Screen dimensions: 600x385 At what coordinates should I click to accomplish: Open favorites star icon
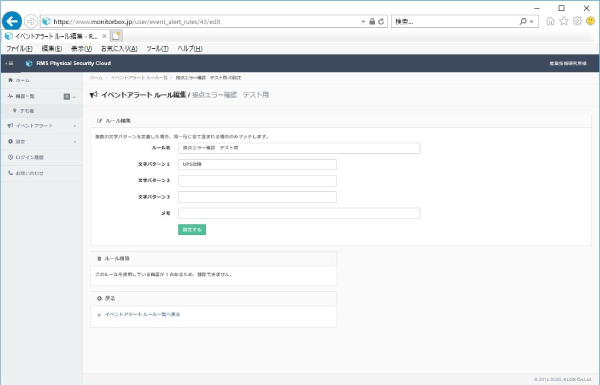tap(564, 21)
